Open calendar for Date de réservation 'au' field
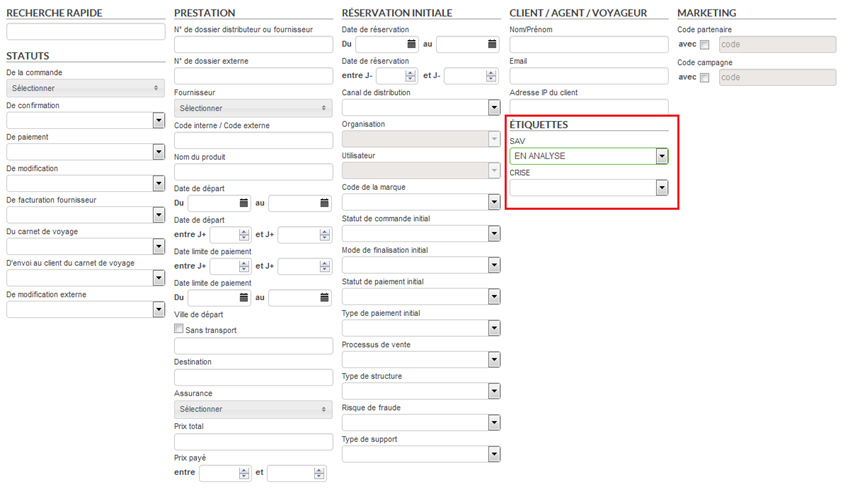The height and width of the screenshot is (492, 867). click(492, 44)
